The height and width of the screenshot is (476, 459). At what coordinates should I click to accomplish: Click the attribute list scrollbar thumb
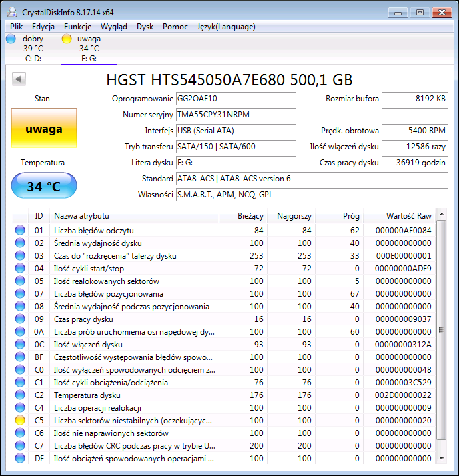pyautogui.click(x=442, y=330)
